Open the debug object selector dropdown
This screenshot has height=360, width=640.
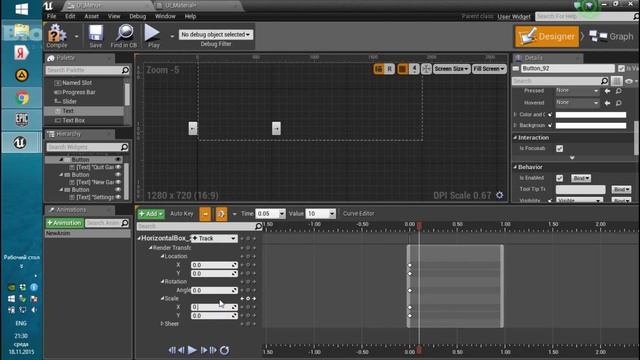(x=216, y=35)
